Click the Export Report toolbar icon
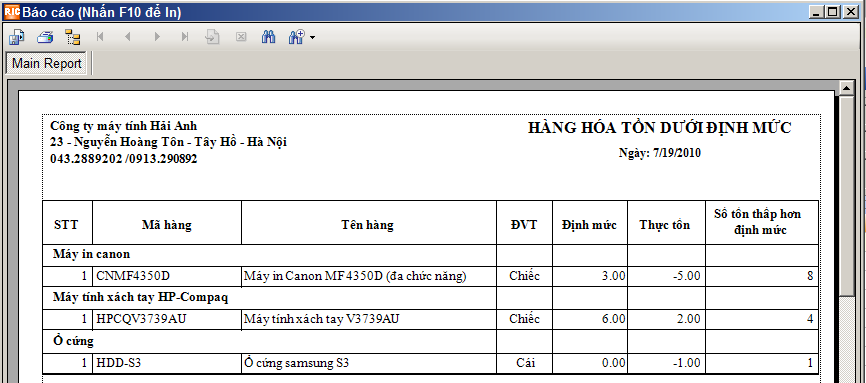 click(17, 37)
